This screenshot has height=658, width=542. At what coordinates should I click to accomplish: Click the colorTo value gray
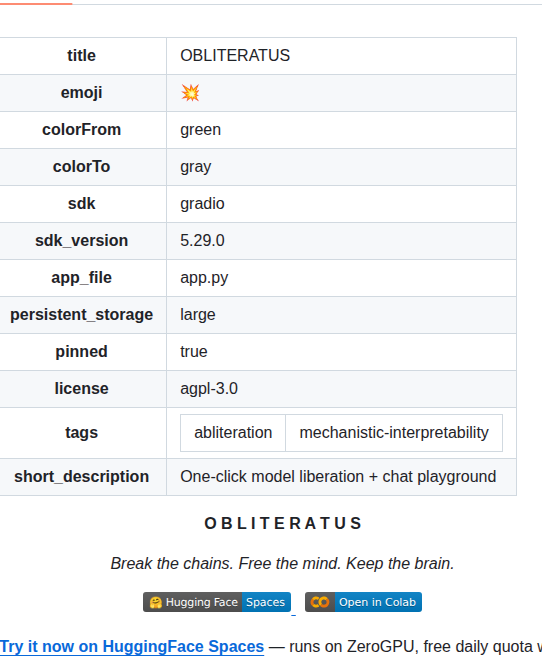pyautogui.click(x=196, y=167)
